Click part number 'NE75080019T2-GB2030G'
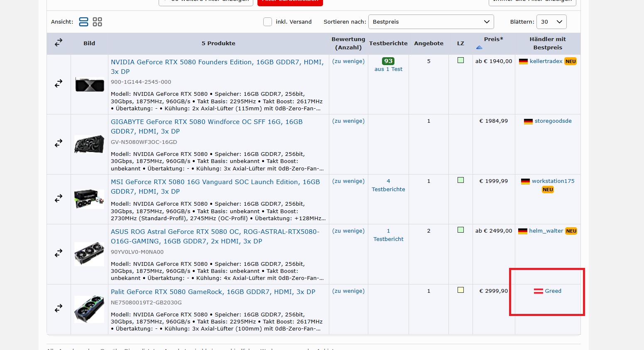 (x=146, y=303)
